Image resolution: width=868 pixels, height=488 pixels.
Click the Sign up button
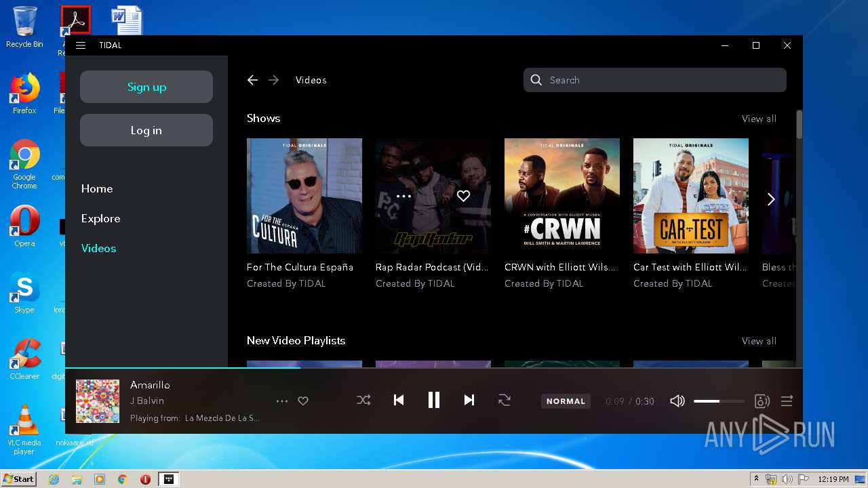click(146, 87)
